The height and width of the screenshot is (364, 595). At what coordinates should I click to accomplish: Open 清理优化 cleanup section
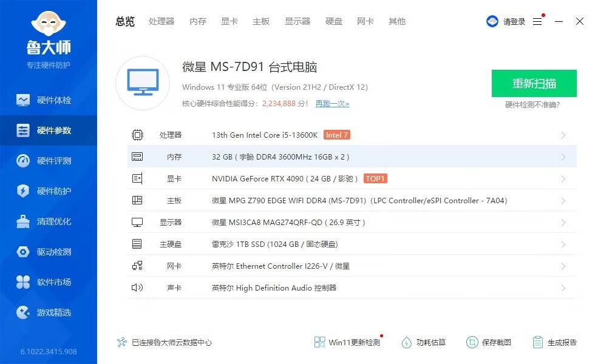(49, 221)
